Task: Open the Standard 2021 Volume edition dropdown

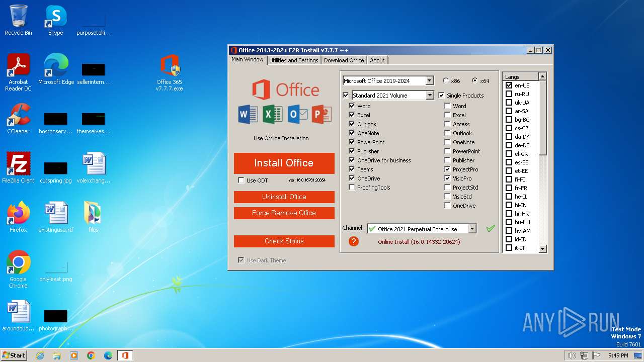Action: pyautogui.click(x=430, y=96)
